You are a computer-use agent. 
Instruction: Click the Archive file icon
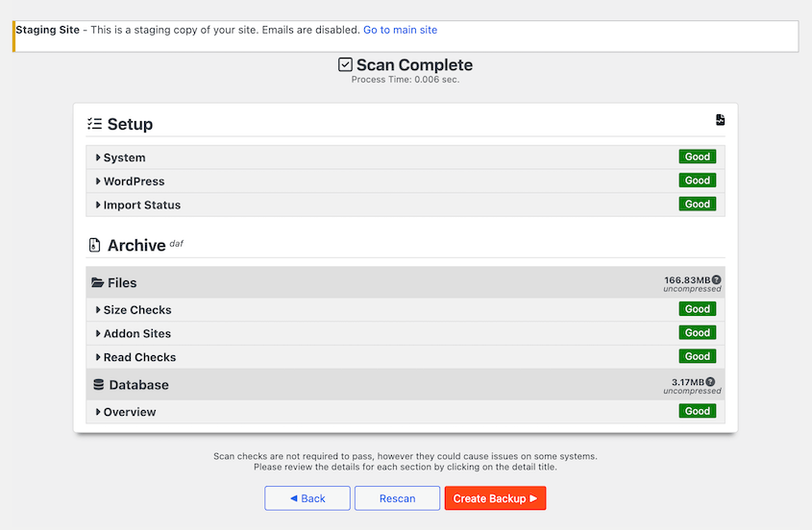pyautogui.click(x=94, y=246)
